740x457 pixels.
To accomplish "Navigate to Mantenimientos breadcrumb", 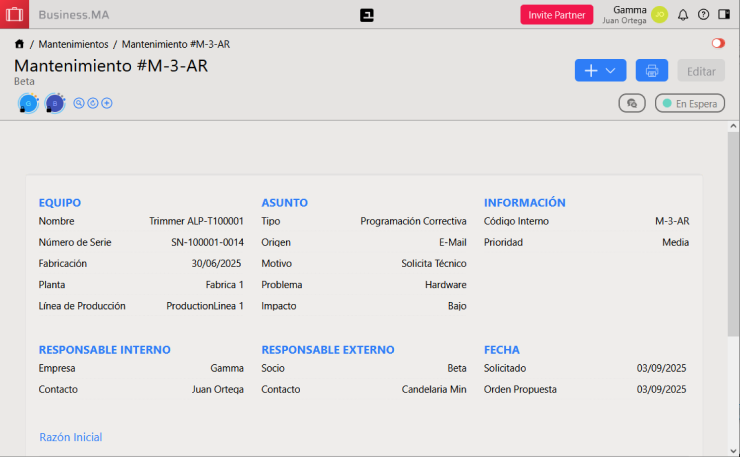I will point(73,45).
